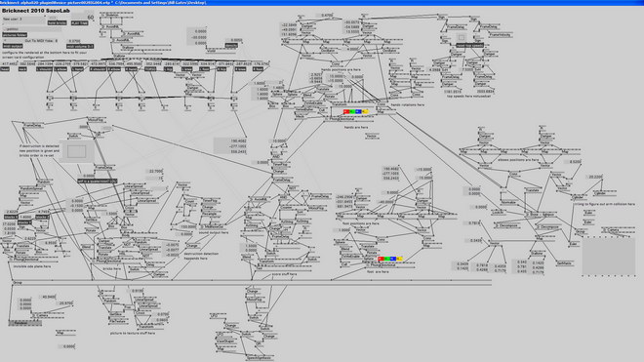Click the red color box in hands section

click(x=346, y=112)
